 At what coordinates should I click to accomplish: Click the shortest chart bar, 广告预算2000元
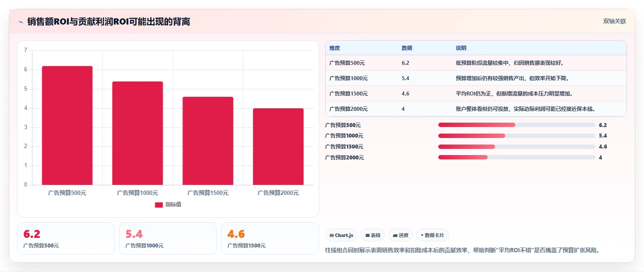tap(278, 146)
